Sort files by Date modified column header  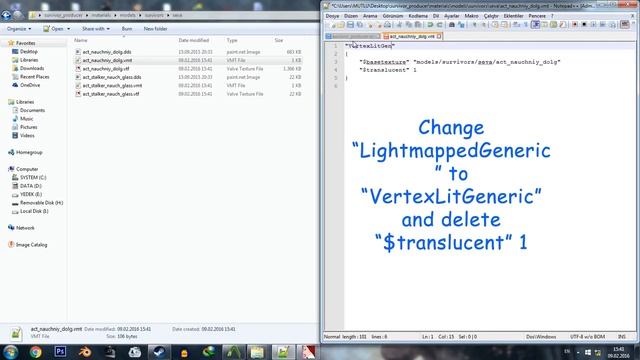tap(193, 40)
